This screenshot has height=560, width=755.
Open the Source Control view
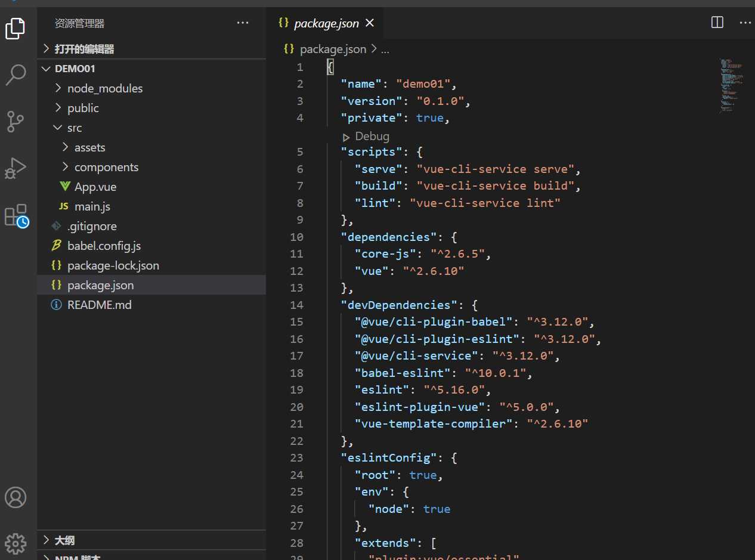(x=16, y=121)
